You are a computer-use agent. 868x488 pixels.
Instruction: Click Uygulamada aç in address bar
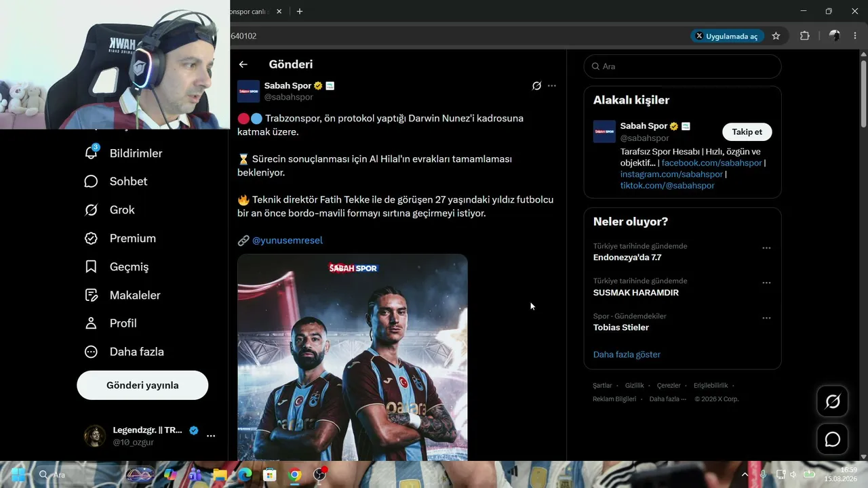tap(727, 36)
